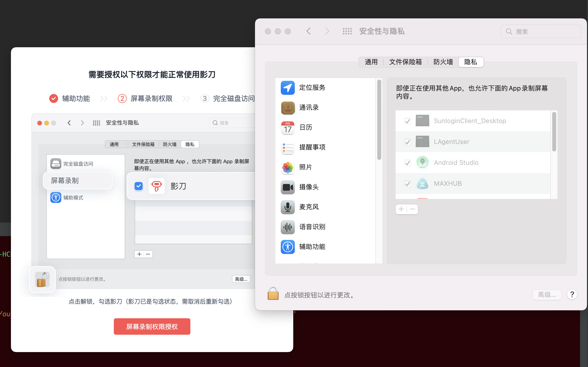Choose Reminders (提醒事项) in the sidebar
The width and height of the screenshot is (588, 367).
tap(312, 147)
